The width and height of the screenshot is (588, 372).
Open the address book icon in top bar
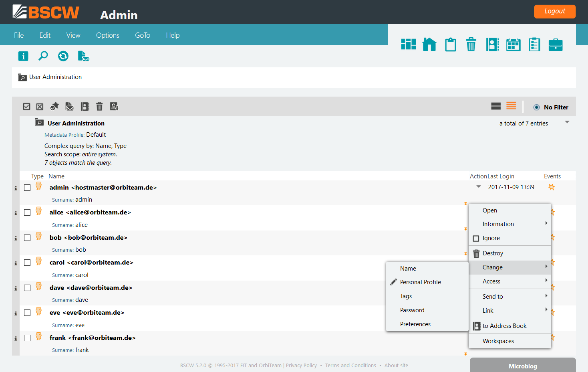click(492, 44)
